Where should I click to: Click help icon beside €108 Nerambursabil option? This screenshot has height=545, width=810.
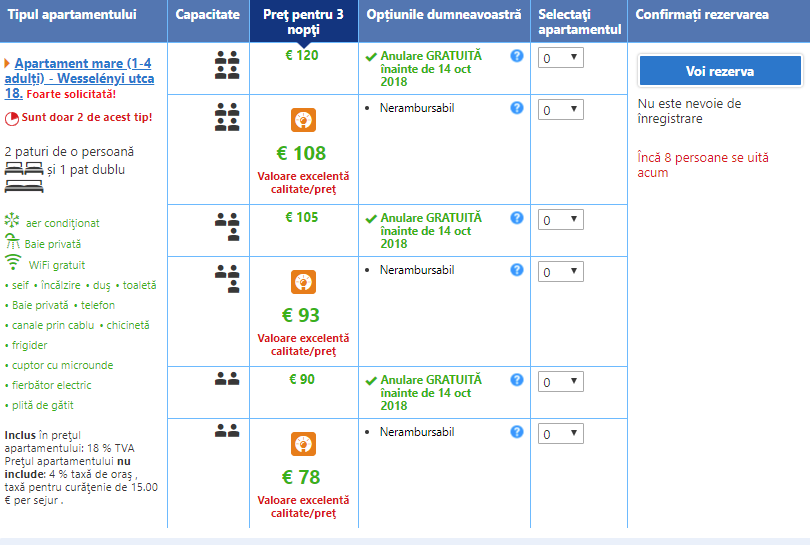[x=517, y=108]
